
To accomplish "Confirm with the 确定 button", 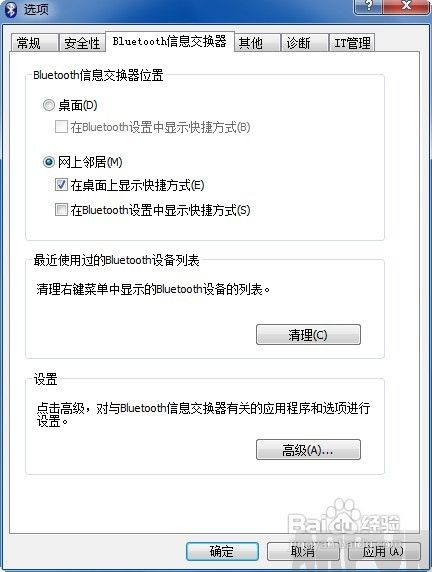I will click(222, 551).
